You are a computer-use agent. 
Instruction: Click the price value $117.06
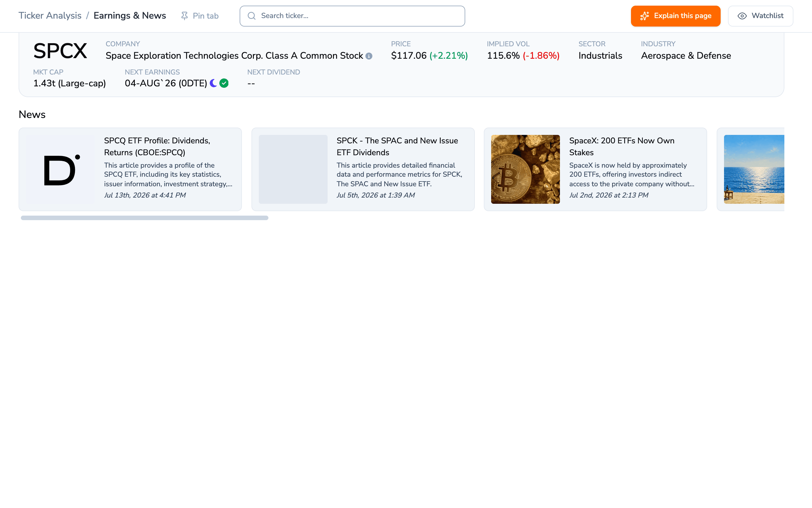pos(409,56)
